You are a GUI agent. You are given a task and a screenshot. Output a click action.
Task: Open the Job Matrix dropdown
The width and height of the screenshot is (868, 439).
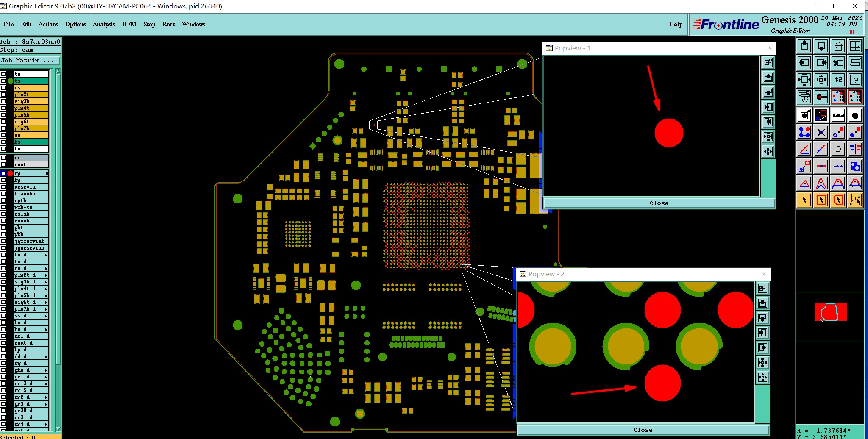tap(31, 61)
